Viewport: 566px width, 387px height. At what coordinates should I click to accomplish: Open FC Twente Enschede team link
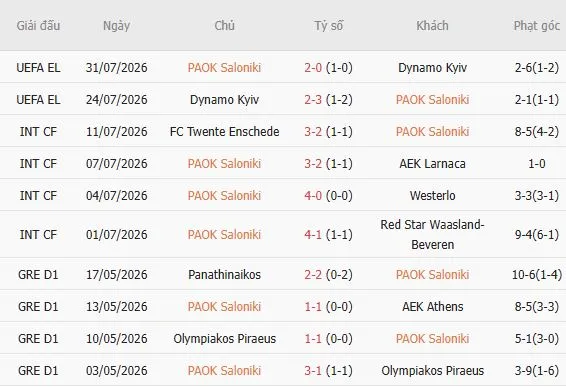pyautogui.click(x=224, y=131)
